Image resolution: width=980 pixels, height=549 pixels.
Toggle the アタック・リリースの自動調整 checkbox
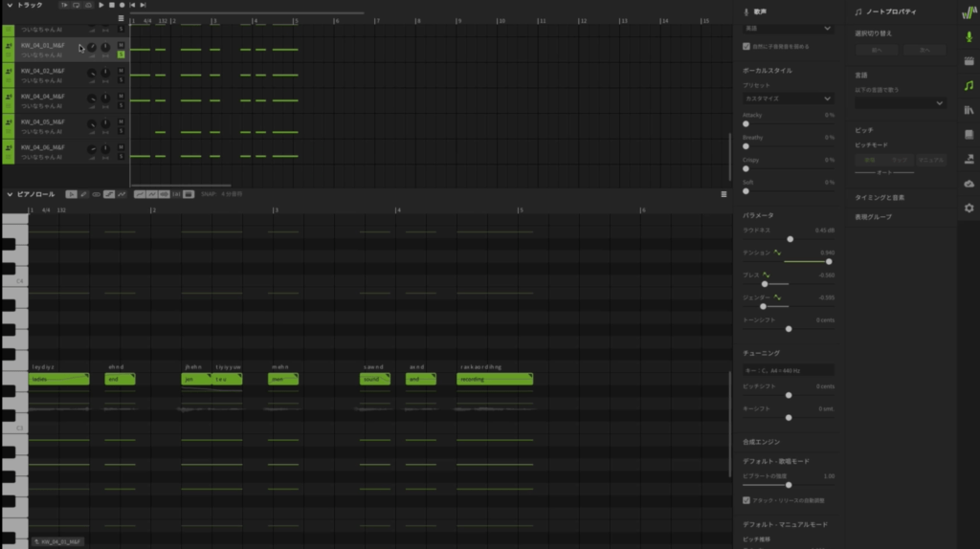747,499
